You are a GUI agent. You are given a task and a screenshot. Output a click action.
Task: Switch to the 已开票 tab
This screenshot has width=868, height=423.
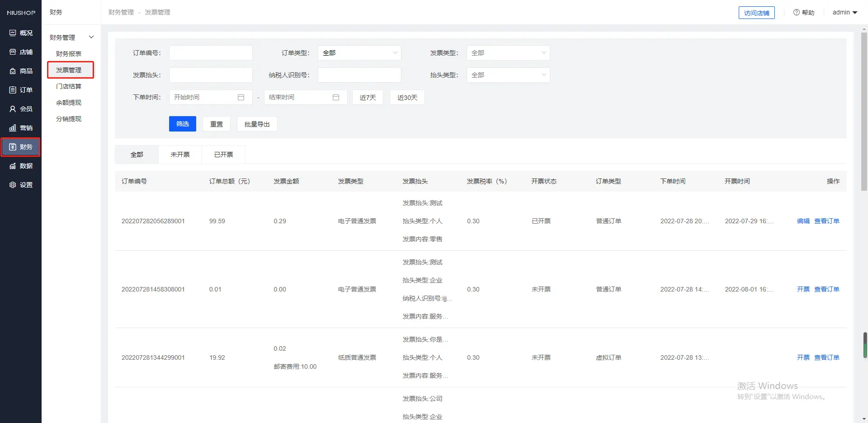tap(223, 155)
